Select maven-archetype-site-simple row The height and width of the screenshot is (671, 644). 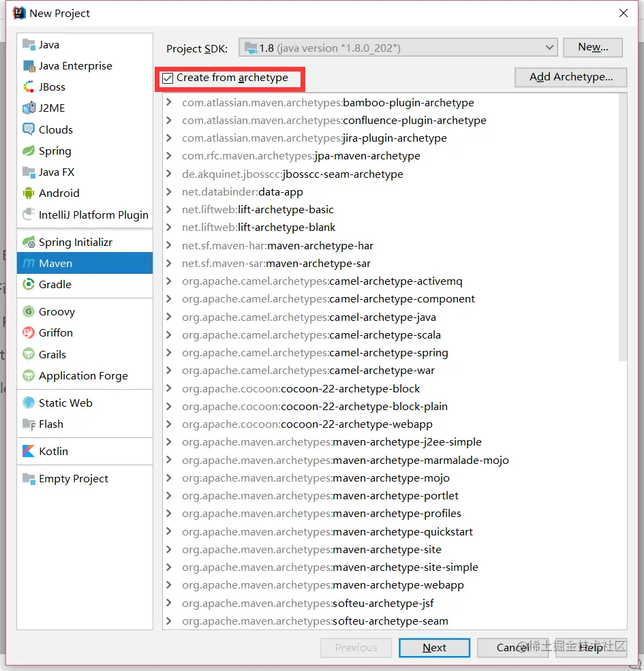coord(390,567)
